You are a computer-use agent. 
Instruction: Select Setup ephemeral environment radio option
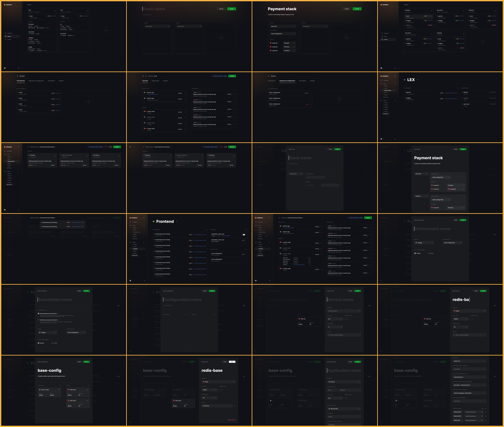click(x=38, y=314)
